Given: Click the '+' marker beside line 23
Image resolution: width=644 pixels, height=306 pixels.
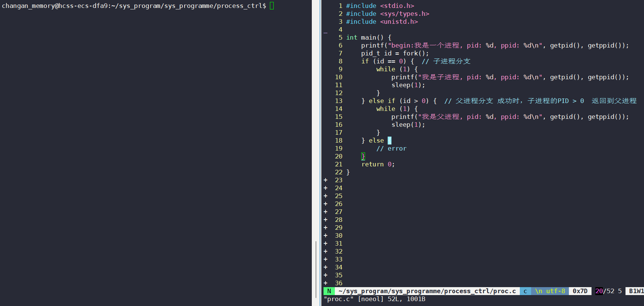Looking at the screenshot, I should 325,180.
